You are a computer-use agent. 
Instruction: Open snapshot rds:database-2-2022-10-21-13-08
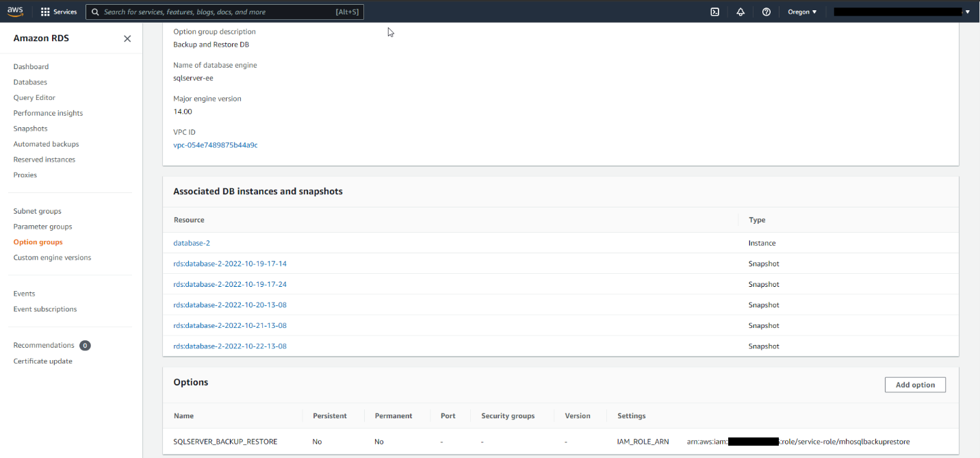coord(230,325)
